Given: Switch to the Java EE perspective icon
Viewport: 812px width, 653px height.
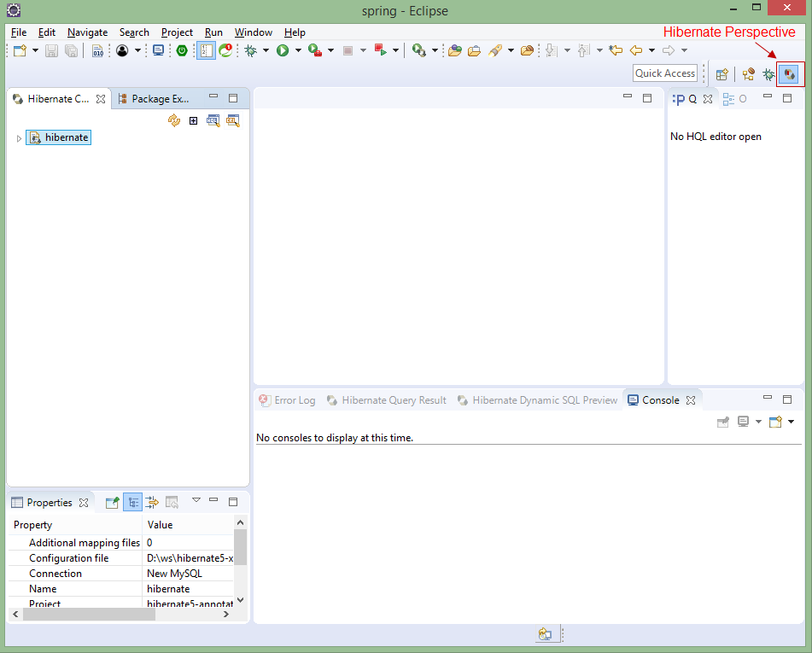Looking at the screenshot, I should coord(748,74).
